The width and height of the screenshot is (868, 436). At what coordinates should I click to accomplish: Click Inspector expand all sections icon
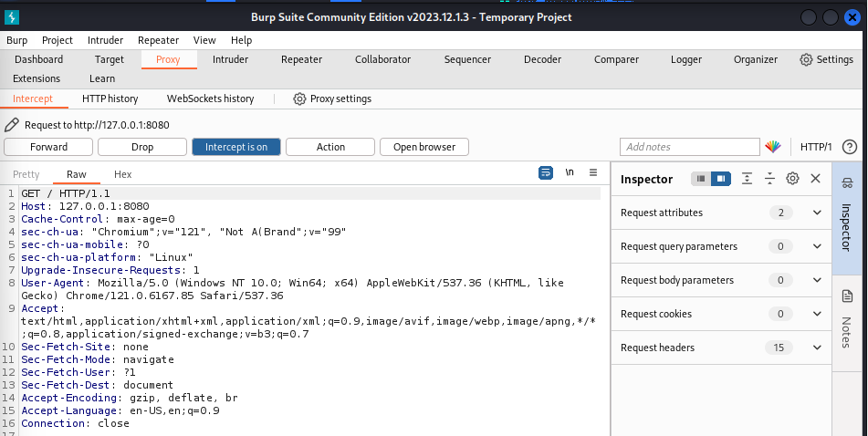tap(747, 179)
